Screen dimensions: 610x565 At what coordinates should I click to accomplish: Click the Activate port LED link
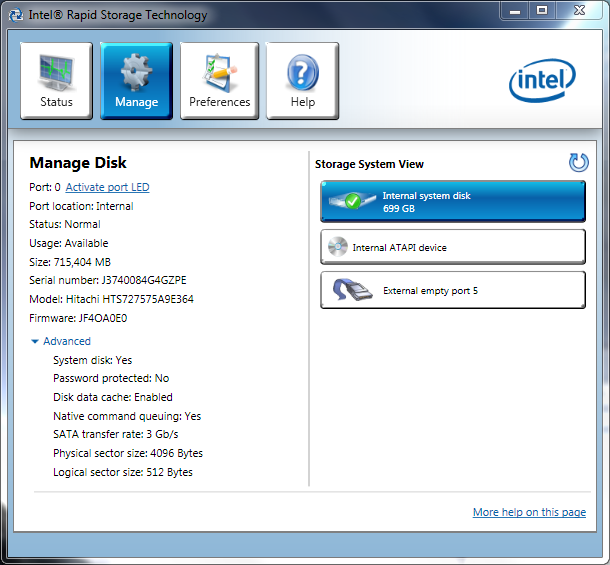tap(107, 187)
